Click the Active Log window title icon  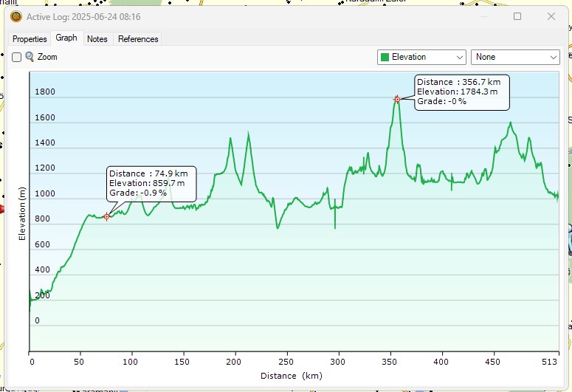click(15, 16)
